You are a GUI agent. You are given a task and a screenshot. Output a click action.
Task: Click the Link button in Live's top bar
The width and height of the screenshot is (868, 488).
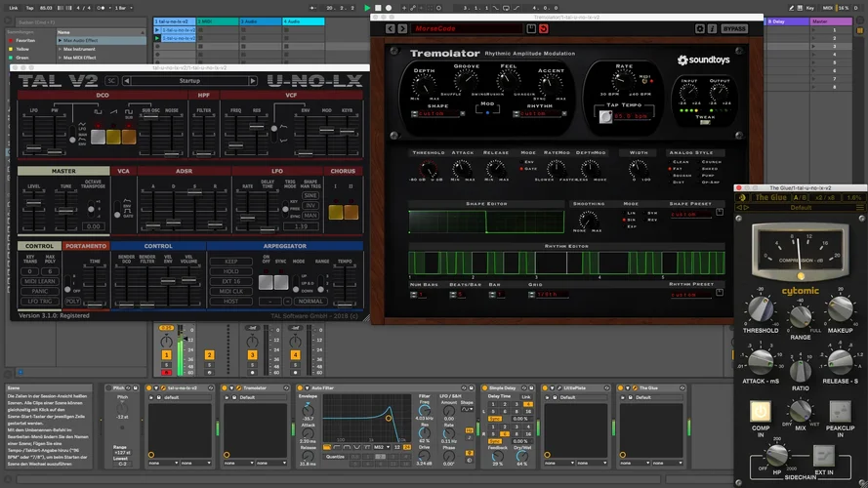(14, 8)
